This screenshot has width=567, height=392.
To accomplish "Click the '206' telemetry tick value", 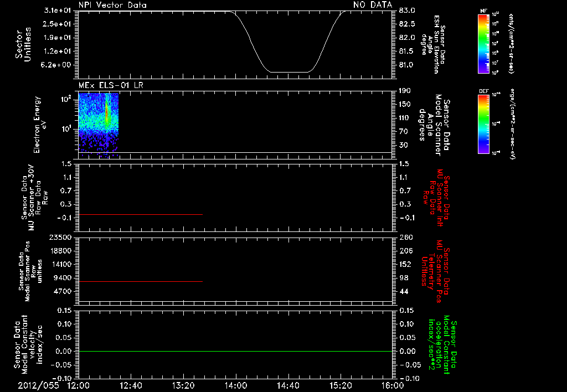I will 405,251.
